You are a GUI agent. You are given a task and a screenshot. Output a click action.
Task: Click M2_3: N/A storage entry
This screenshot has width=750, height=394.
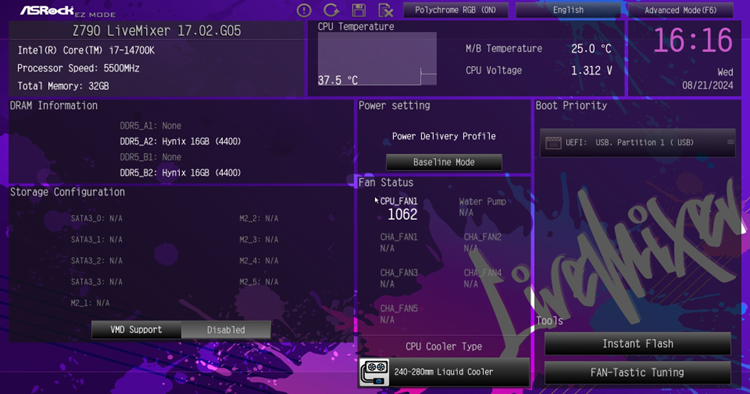click(x=259, y=240)
